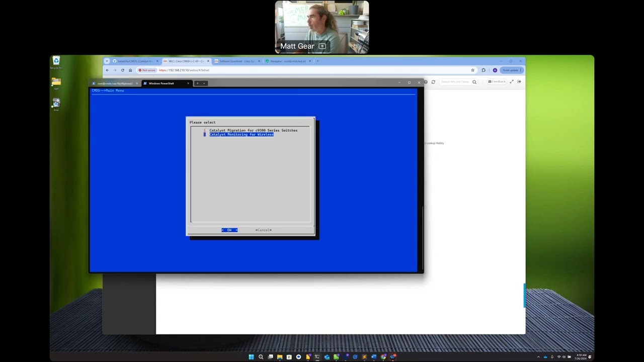Open Feedback in the Cisco web UI
This screenshot has width=644, height=362.
(x=497, y=81)
